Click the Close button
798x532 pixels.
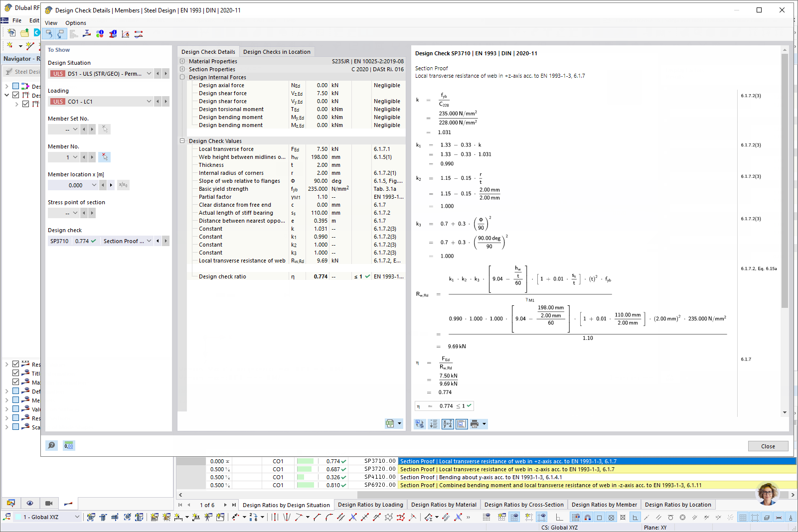point(768,446)
